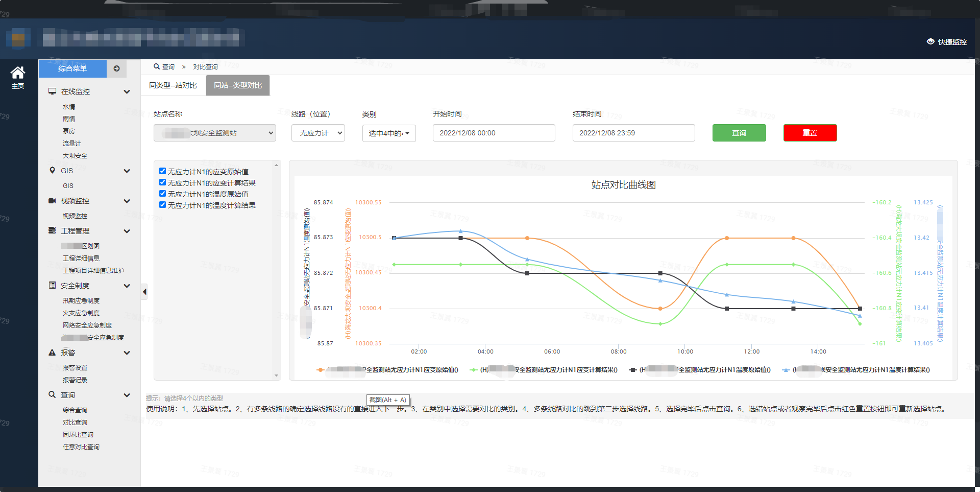Switch to the 同类型--站对比 tab
The height and width of the screenshot is (492, 980).
pos(173,85)
